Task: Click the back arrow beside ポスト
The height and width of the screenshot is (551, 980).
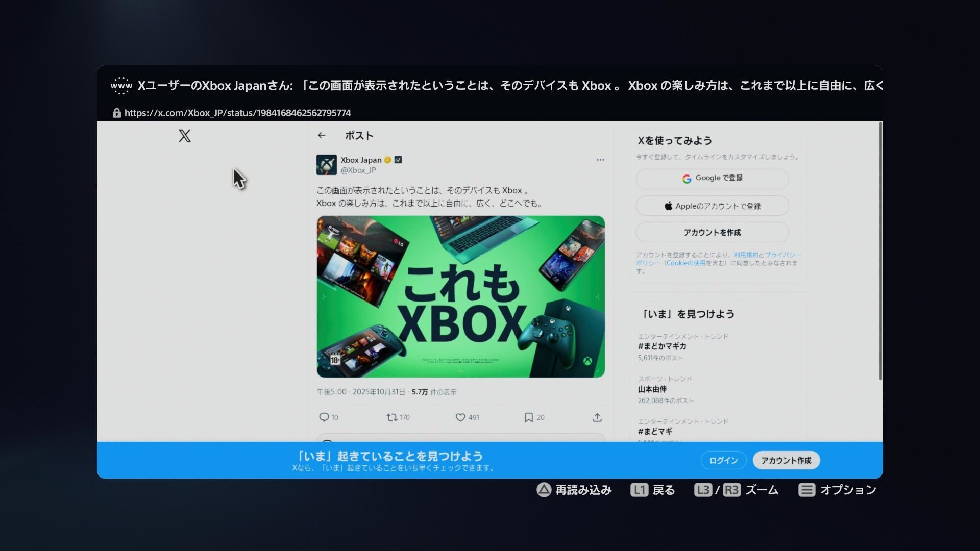Action: tap(322, 135)
